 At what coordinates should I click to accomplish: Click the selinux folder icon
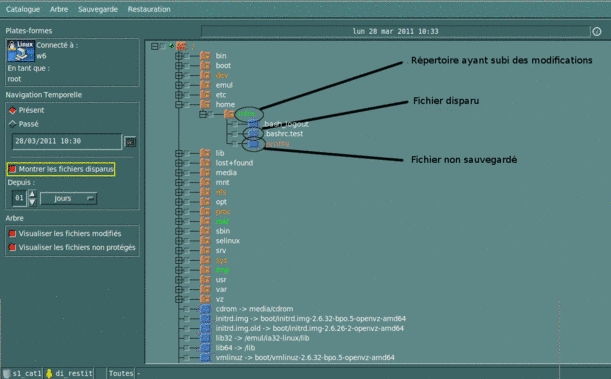[x=205, y=241]
